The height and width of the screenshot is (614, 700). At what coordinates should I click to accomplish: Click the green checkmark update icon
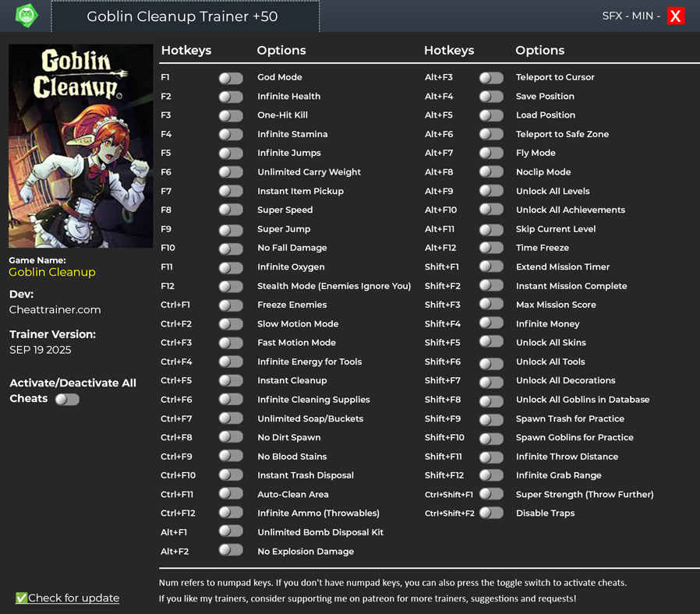(x=21, y=598)
